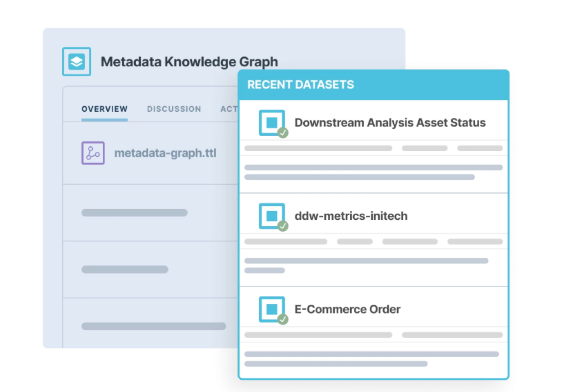Open Downstream Analysis Asset Status dataset
The height and width of the screenshot is (392, 582).
point(390,123)
